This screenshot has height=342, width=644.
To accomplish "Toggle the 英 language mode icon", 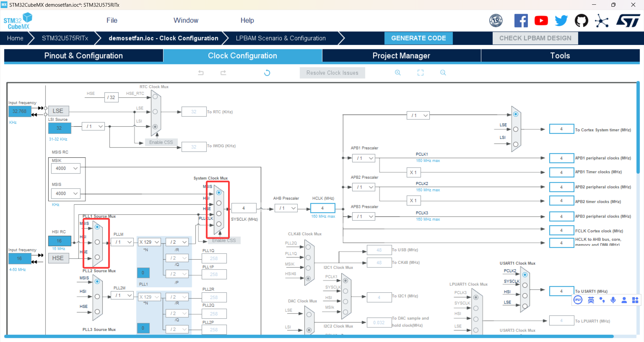I will (591, 300).
